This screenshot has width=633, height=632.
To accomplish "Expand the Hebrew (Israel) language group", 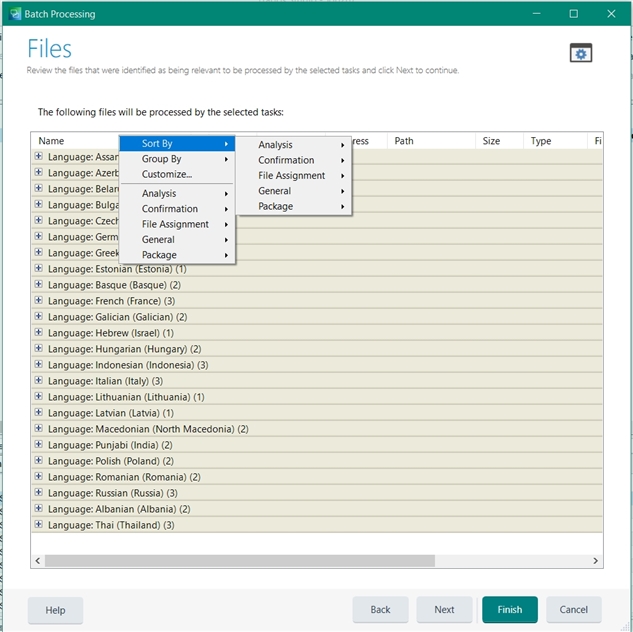I will pos(38,333).
